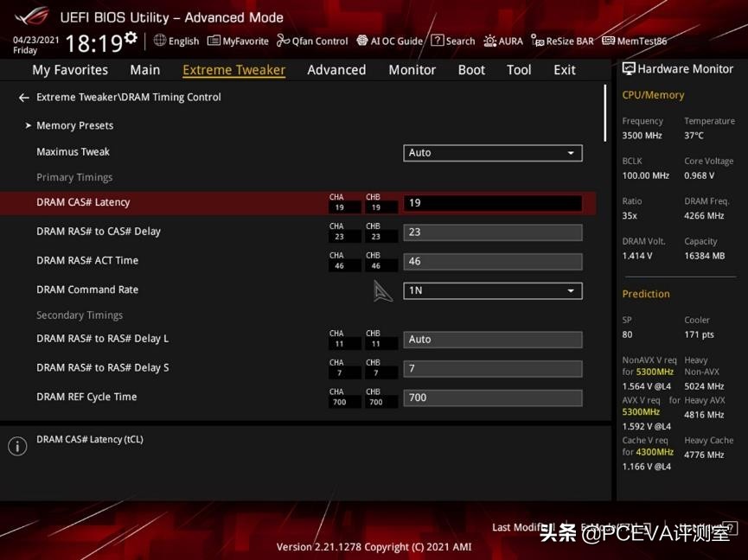Click the Prediction section heading
Viewport: 748px width, 560px height.
tap(646, 294)
